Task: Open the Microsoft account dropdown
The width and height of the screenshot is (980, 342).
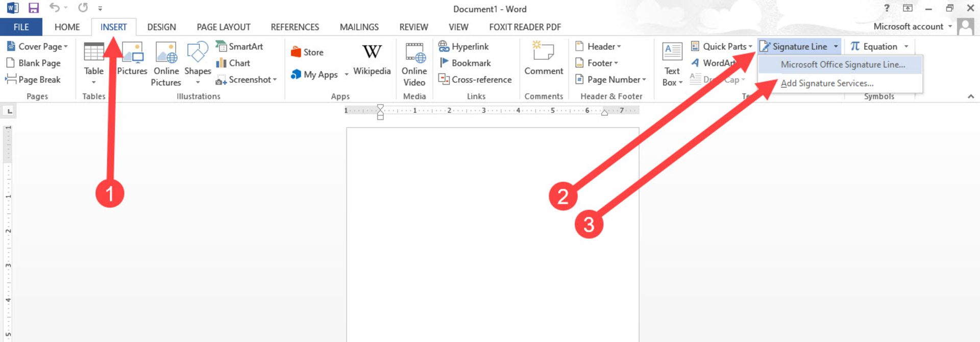Action: [x=950, y=27]
